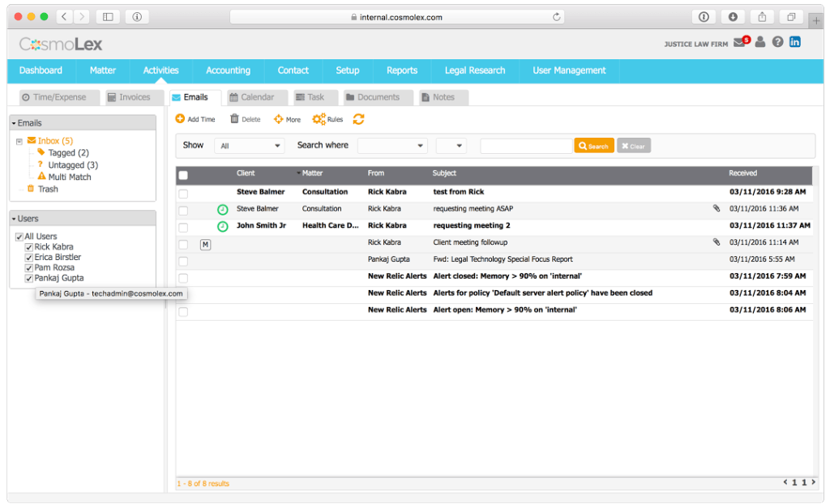The height and width of the screenshot is (504, 830).
Task: Click the orange Search button
Action: coord(594,146)
